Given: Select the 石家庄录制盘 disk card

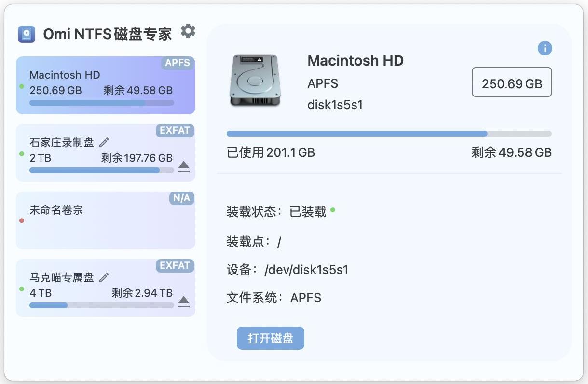Looking at the screenshot, I should click(x=106, y=153).
